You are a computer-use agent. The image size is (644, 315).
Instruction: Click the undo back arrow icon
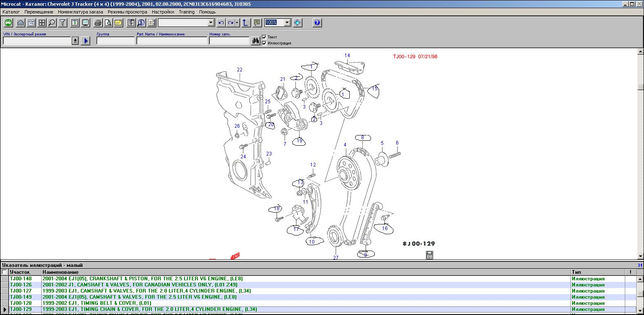point(221,23)
